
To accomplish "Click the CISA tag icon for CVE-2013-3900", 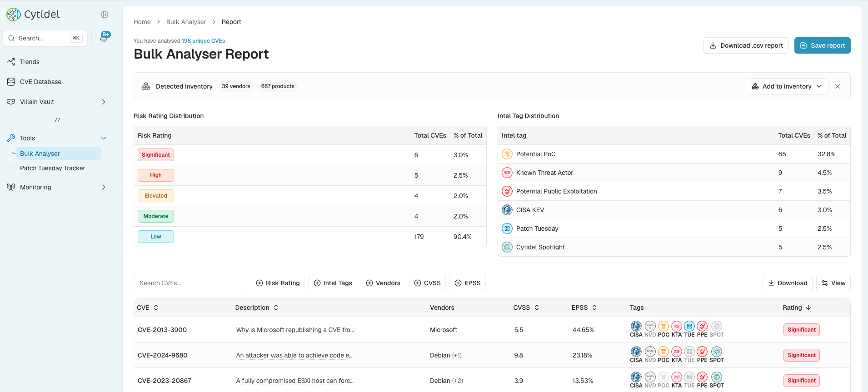I will 636,326.
